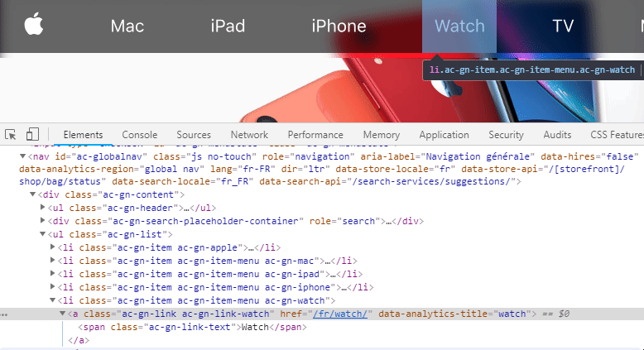644x350 pixels.
Task: Follow the /fr/watch/ href link
Action: [342, 314]
